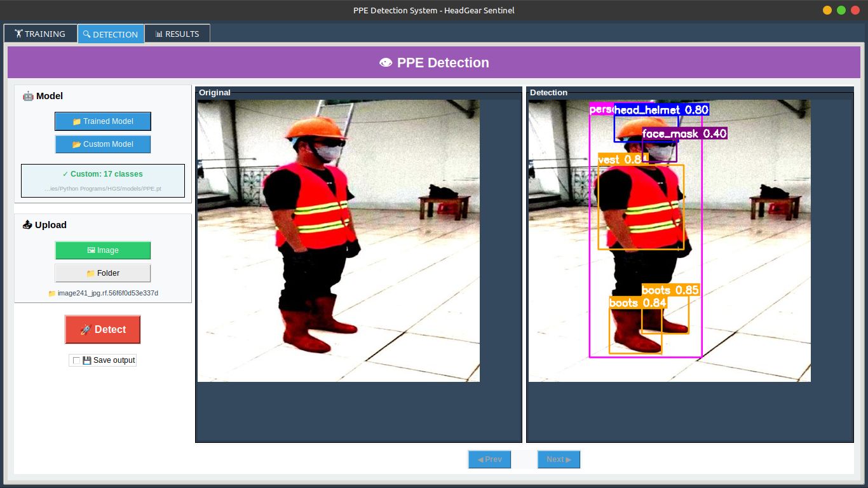Advance to the Next image

tap(559, 459)
